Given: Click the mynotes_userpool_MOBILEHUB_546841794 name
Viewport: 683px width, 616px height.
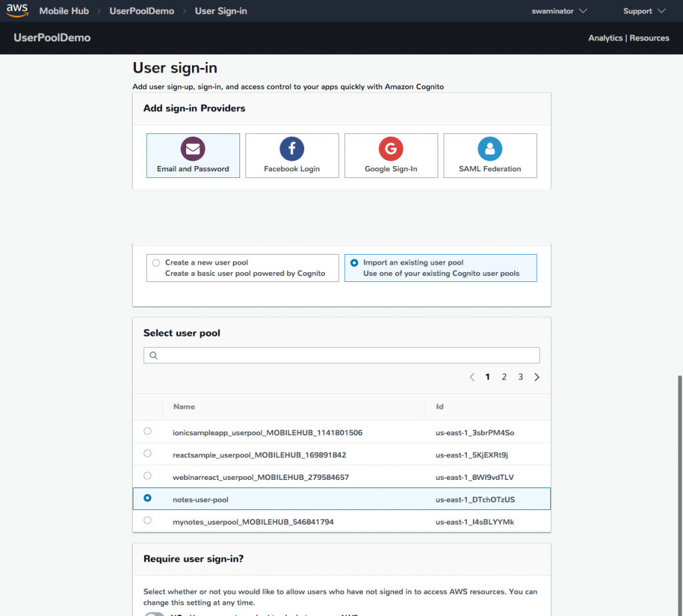Looking at the screenshot, I should point(253,522).
